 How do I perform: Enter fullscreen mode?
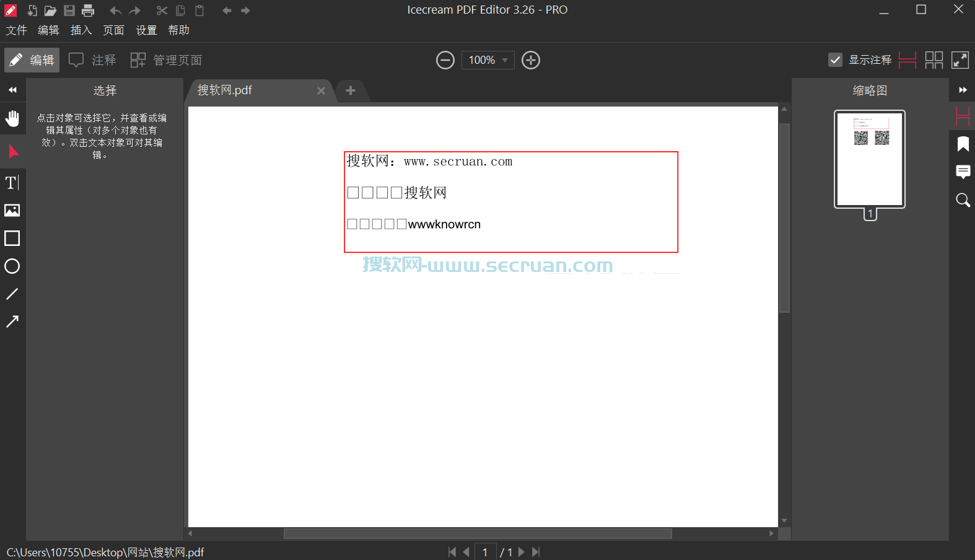point(960,60)
